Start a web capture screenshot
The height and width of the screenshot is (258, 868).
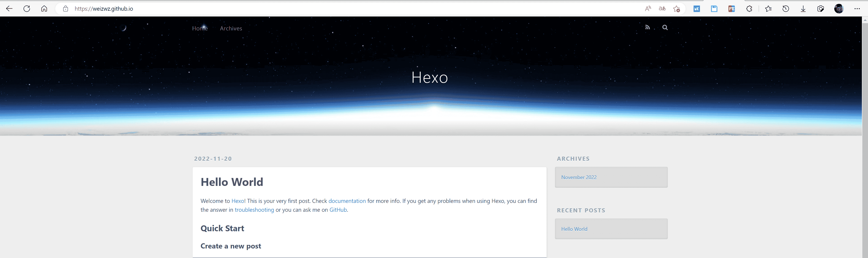tap(821, 9)
